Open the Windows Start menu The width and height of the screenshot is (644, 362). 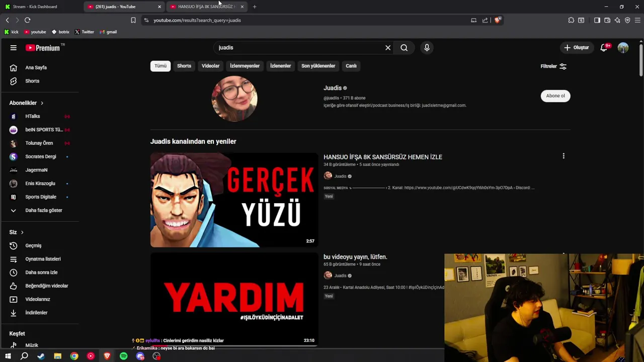(x=8, y=356)
